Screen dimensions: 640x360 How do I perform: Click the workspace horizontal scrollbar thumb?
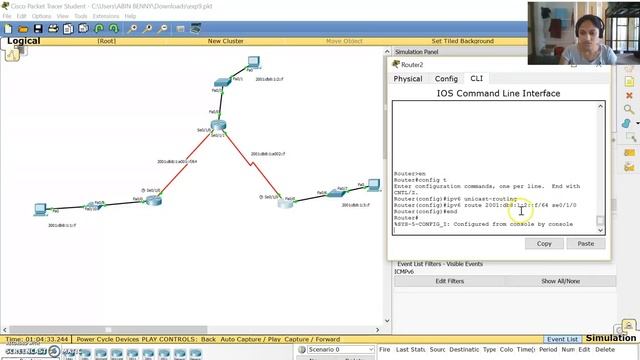pyautogui.click(x=108, y=329)
